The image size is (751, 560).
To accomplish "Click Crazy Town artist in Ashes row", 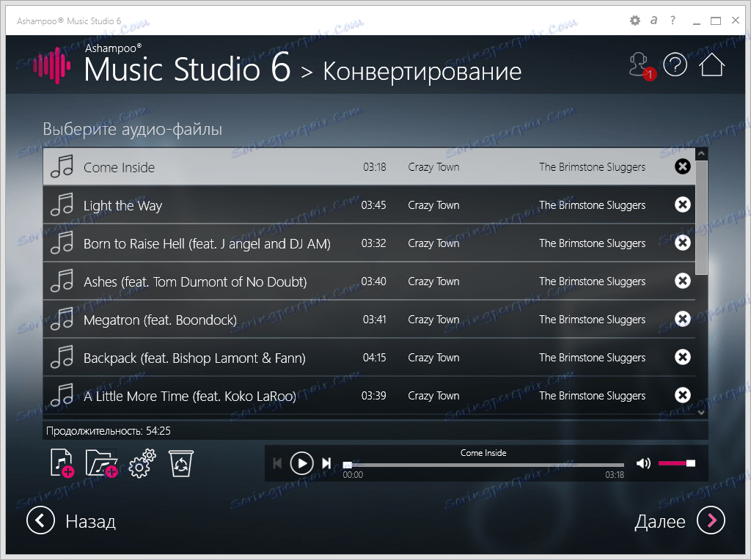I will 433,281.
